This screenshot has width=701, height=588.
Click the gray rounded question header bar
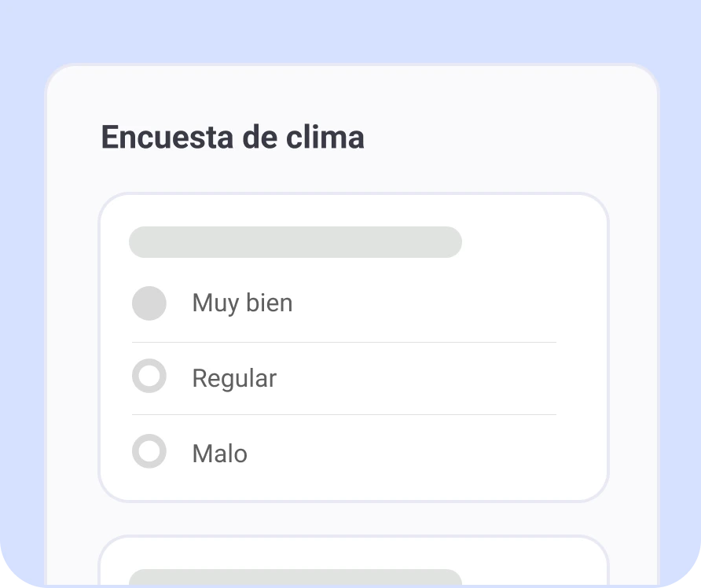(x=296, y=242)
